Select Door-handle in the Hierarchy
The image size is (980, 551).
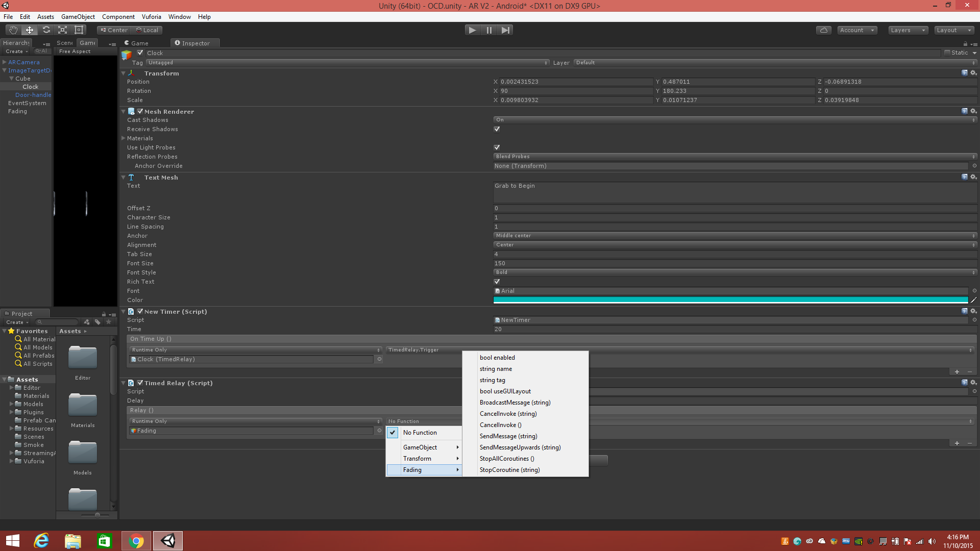(33, 95)
